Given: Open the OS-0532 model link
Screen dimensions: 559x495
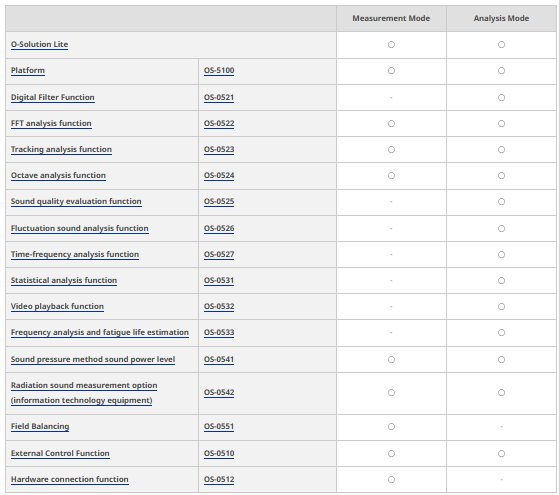Looking at the screenshot, I should coord(219,307).
